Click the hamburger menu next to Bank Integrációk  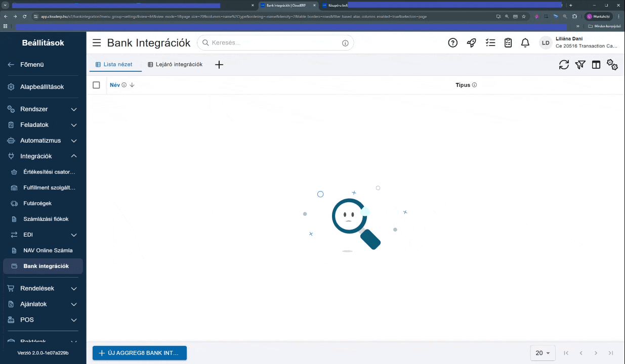(x=96, y=42)
